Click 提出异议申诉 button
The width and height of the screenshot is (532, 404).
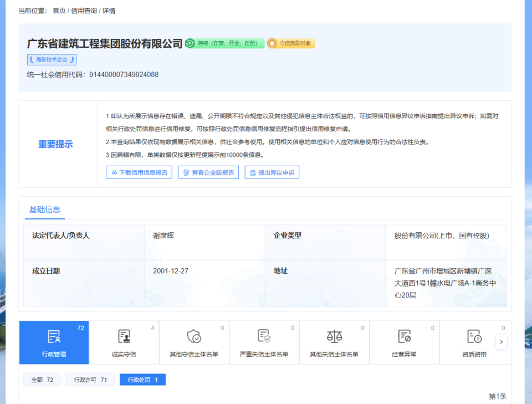click(272, 172)
